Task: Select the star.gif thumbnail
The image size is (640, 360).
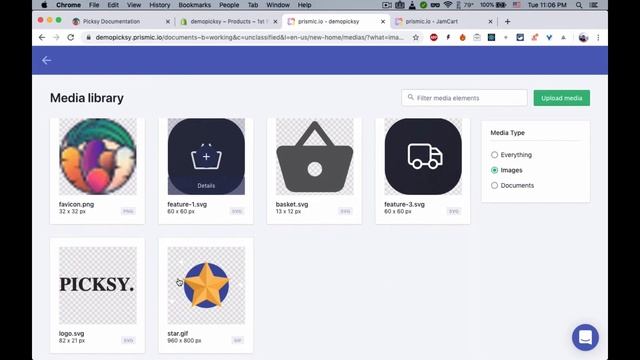Action: tap(206, 285)
